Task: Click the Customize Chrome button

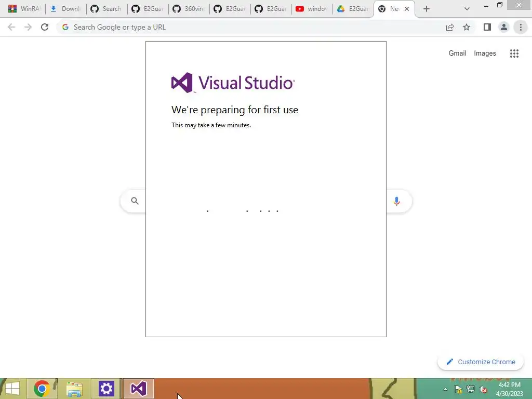Action: click(x=481, y=362)
